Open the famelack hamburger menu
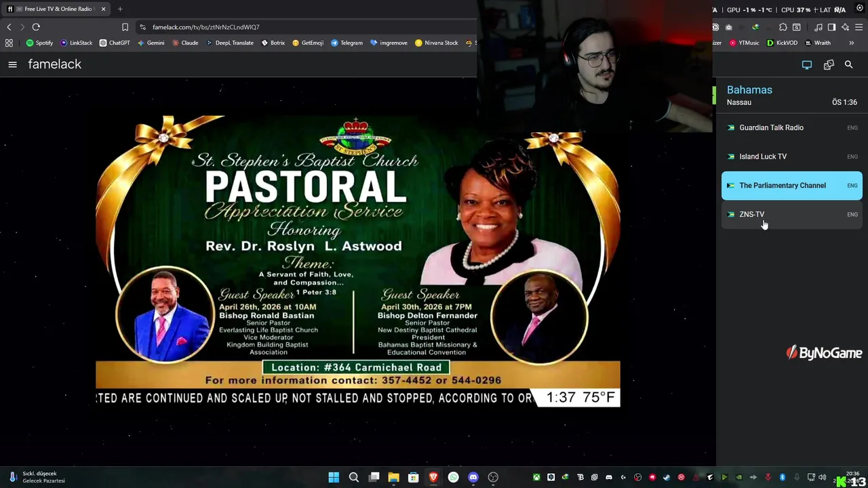The height and width of the screenshot is (488, 868). pyautogui.click(x=12, y=64)
